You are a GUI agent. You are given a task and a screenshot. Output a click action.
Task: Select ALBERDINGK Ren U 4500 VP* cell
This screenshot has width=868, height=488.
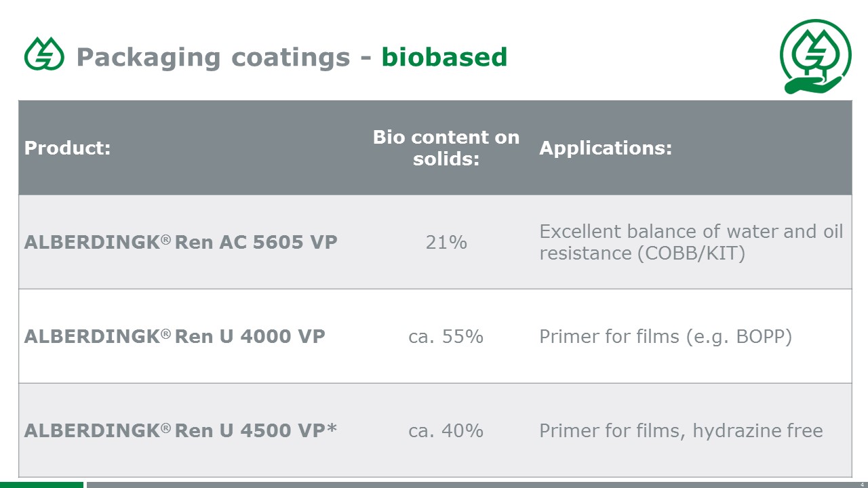tap(180, 430)
